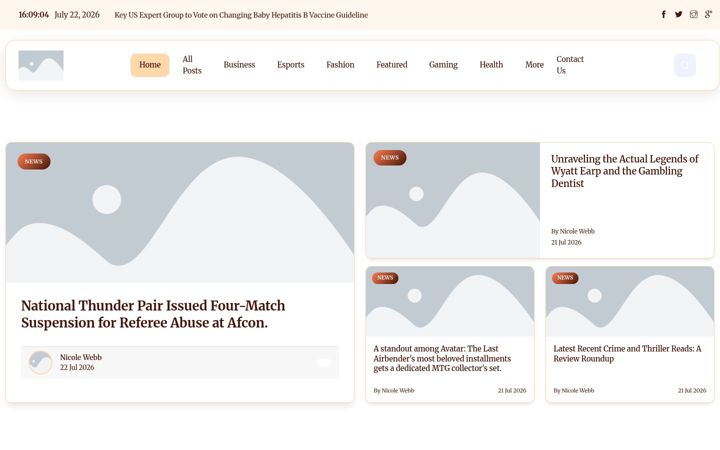Open the Fashion category
Viewport: 720px width, 450px height.
[340, 65]
